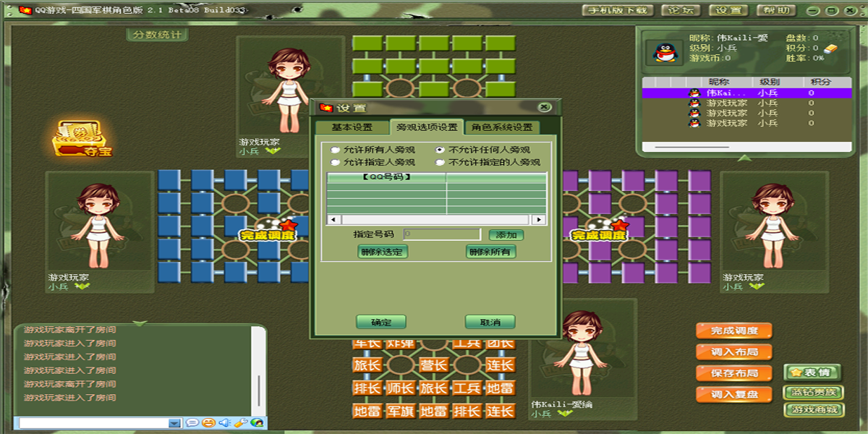Click the flag icon in the 设置 dialog title
The image size is (868, 434).
pyautogui.click(x=326, y=108)
